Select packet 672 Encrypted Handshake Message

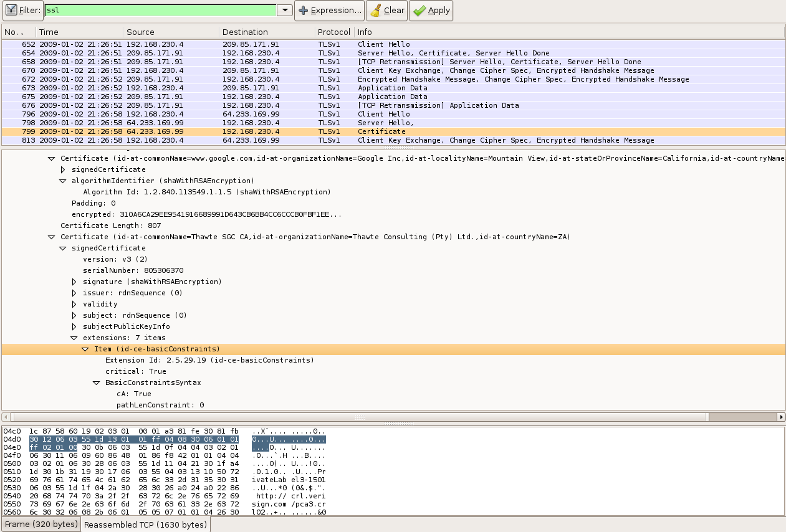click(393, 79)
